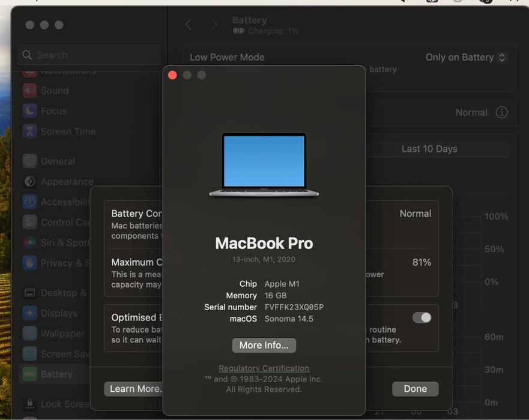Click the 81% maximum capacity value
529x420 pixels.
(422, 262)
